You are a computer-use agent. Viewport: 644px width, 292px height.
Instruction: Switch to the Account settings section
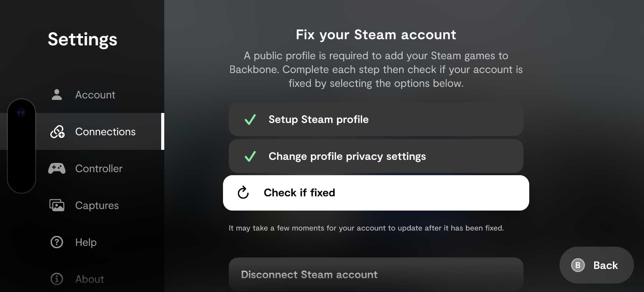95,95
